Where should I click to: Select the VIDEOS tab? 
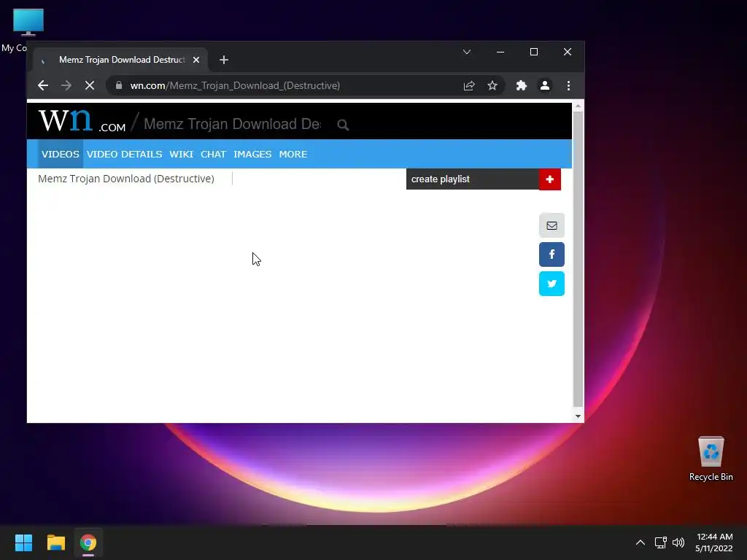[x=61, y=155]
